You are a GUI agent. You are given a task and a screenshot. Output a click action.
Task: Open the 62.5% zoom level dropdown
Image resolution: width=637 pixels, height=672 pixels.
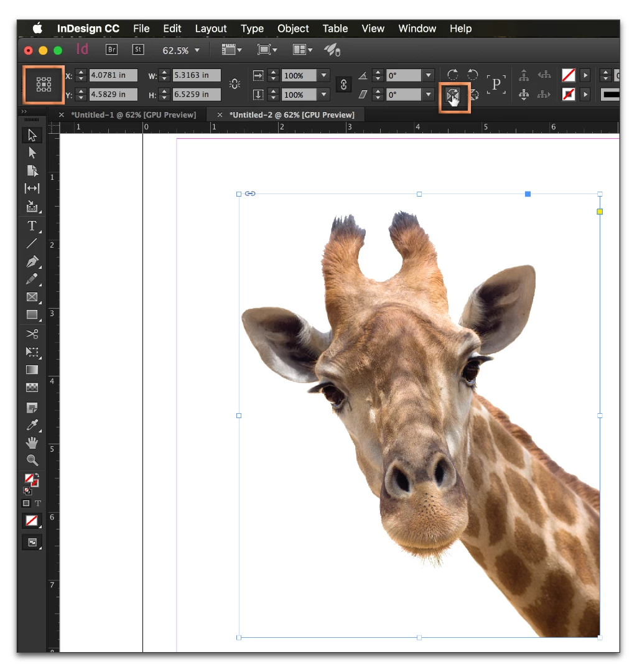pyautogui.click(x=197, y=50)
